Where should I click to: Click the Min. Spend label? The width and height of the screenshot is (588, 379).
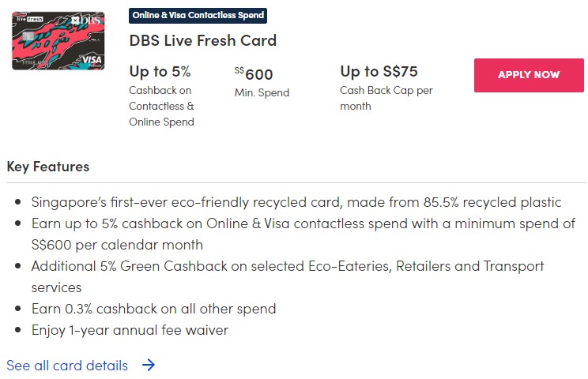[262, 92]
